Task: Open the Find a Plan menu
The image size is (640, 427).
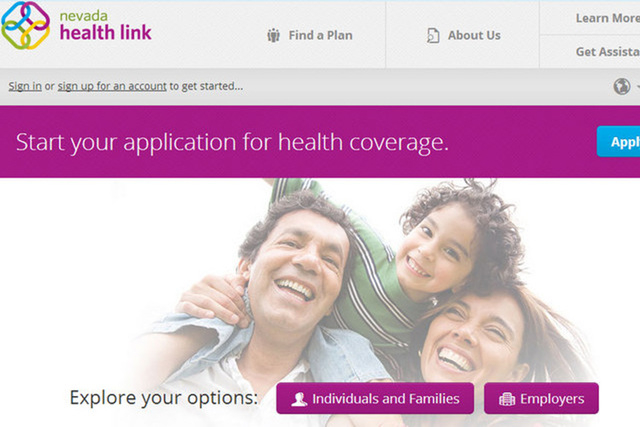Action: (310, 36)
